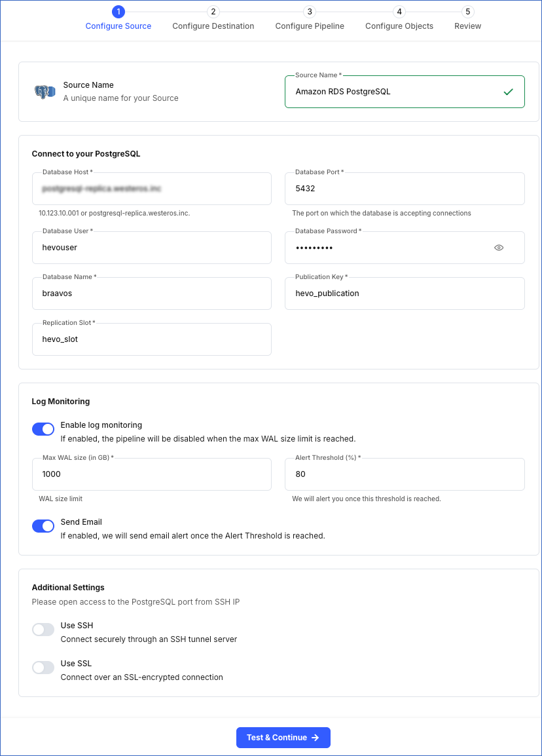
Task: Select the Max WAL size input
Action: pyautogui.click(x=152, y=474)
